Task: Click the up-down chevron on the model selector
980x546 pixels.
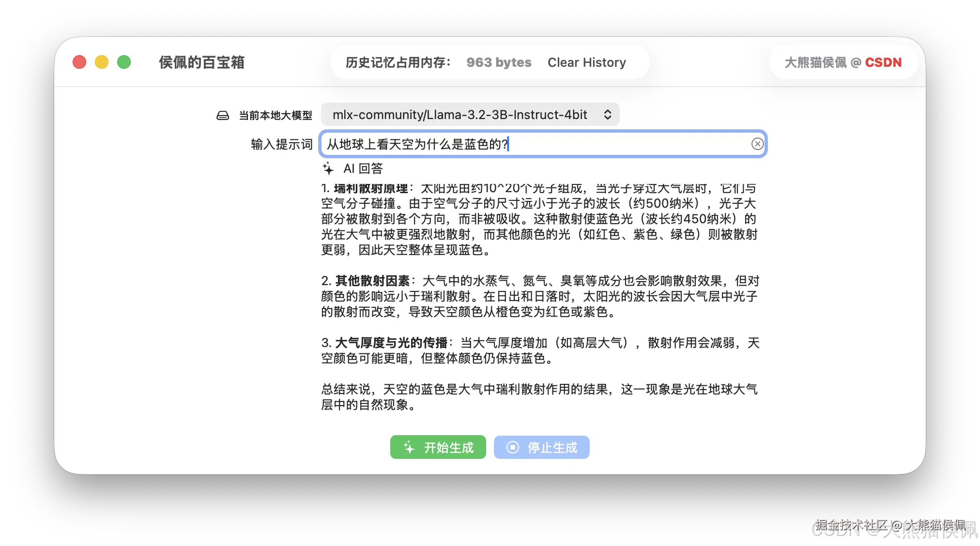Action: click(x=608, y=115)
